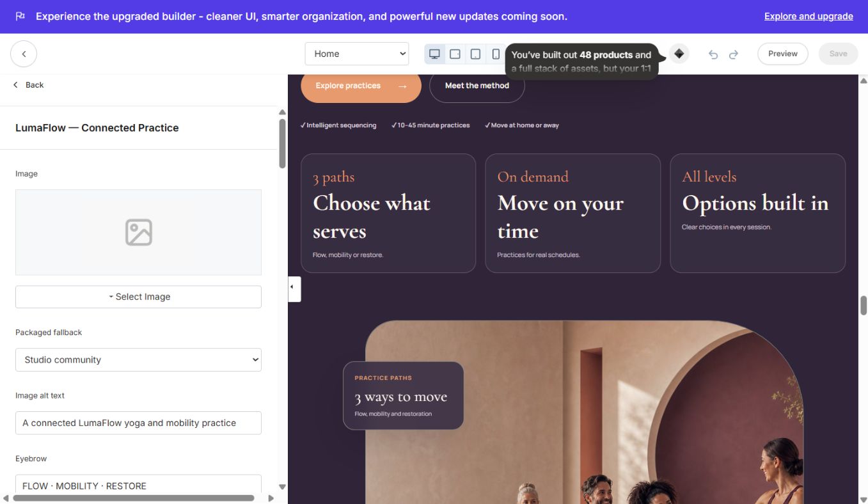Click the Explore practices button
The height and width of the screenshot is (504, 868).
pyautogui.click(x=361, y=86)
